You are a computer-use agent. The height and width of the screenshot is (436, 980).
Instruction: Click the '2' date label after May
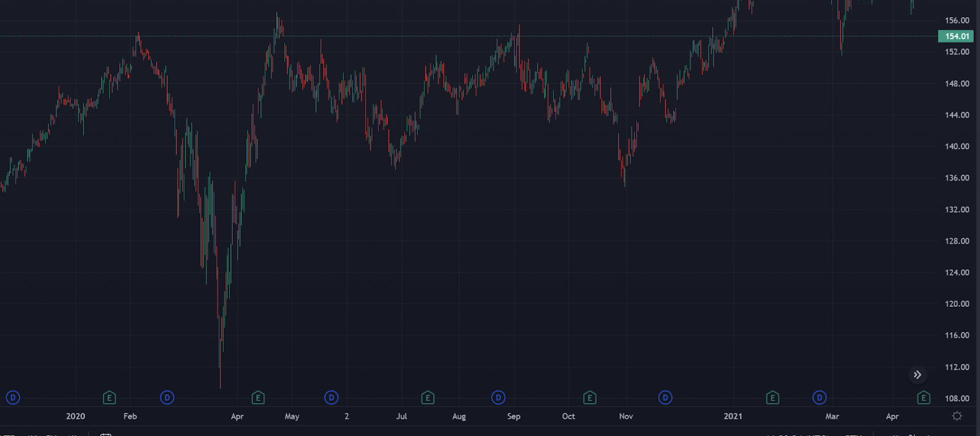click(347, 416)
